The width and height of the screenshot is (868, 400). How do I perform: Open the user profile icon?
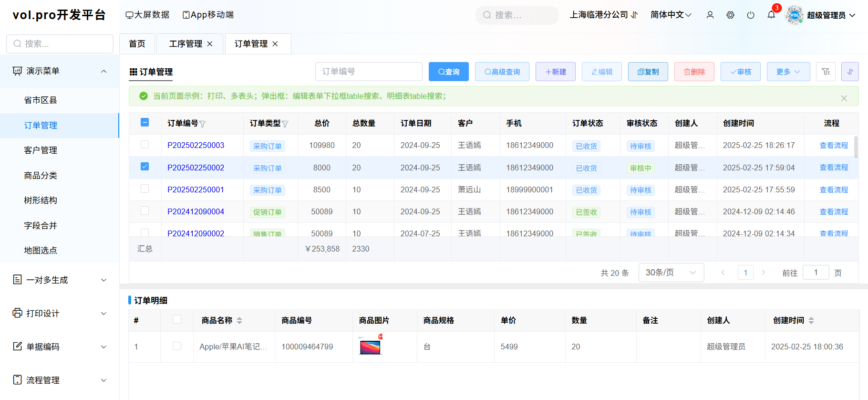710,15
